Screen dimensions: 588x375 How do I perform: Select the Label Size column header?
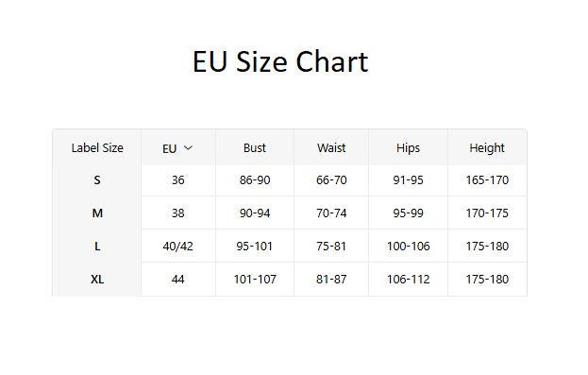point(97,148)
